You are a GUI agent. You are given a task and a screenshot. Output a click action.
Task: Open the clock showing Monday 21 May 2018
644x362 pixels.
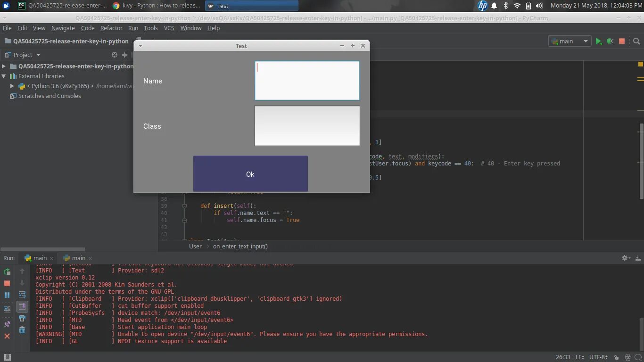coord(596,6)
